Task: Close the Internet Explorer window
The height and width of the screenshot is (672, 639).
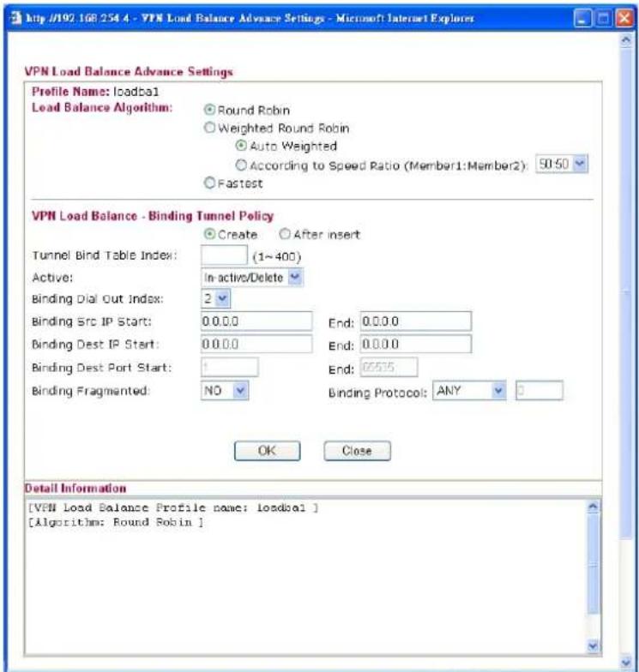Action: pos(624,19)
